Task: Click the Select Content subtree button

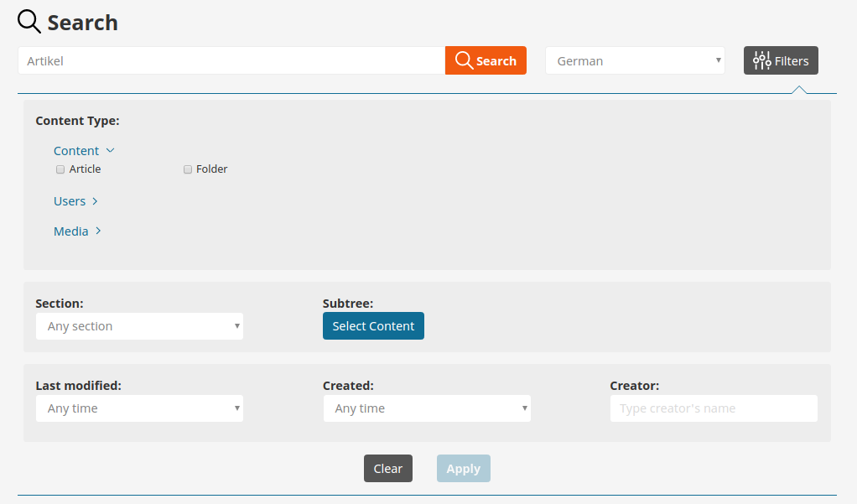Action: 373,325
